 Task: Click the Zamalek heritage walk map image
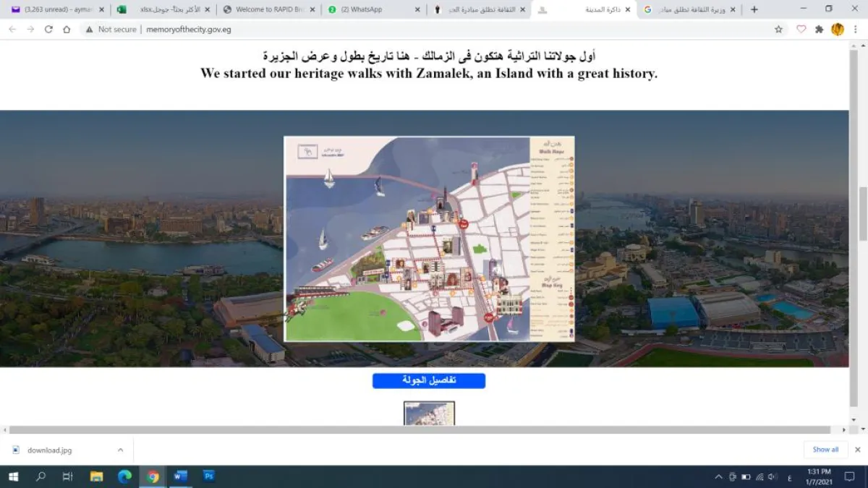pyautogui.click(x=428, y=239)
